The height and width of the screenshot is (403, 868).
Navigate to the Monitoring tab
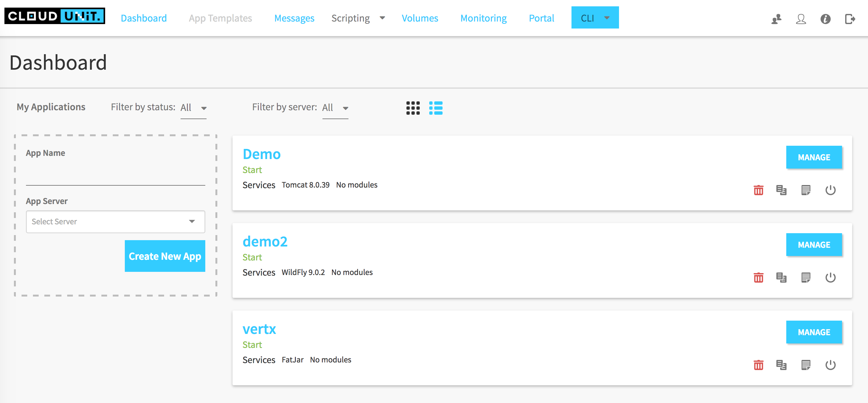[483, 18]
